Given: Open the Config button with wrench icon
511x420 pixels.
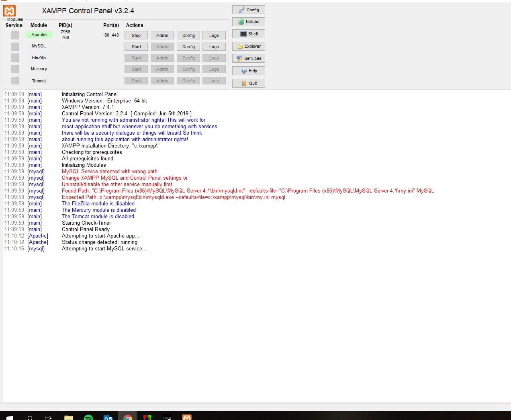Looking at the screenshot, I should [x=249, y=10].
